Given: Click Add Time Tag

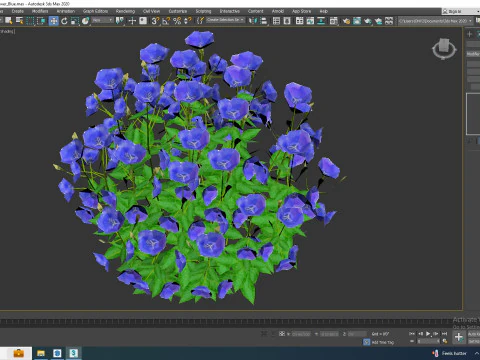Looking at the screenshot, I should [x=382, y=342].
